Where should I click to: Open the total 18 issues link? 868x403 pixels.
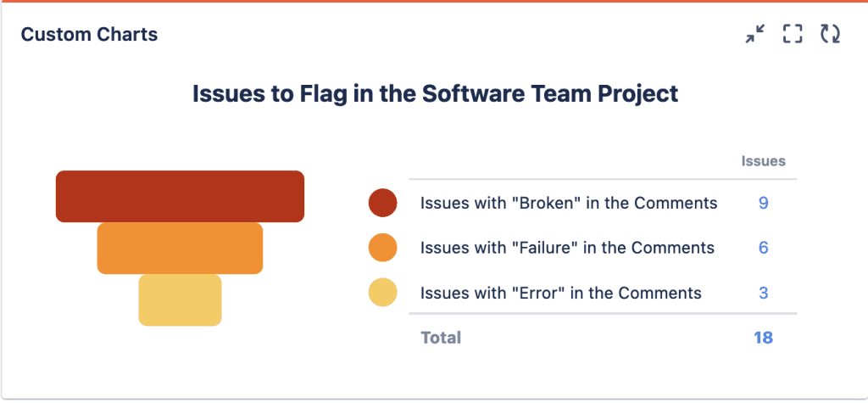point(763,338)
